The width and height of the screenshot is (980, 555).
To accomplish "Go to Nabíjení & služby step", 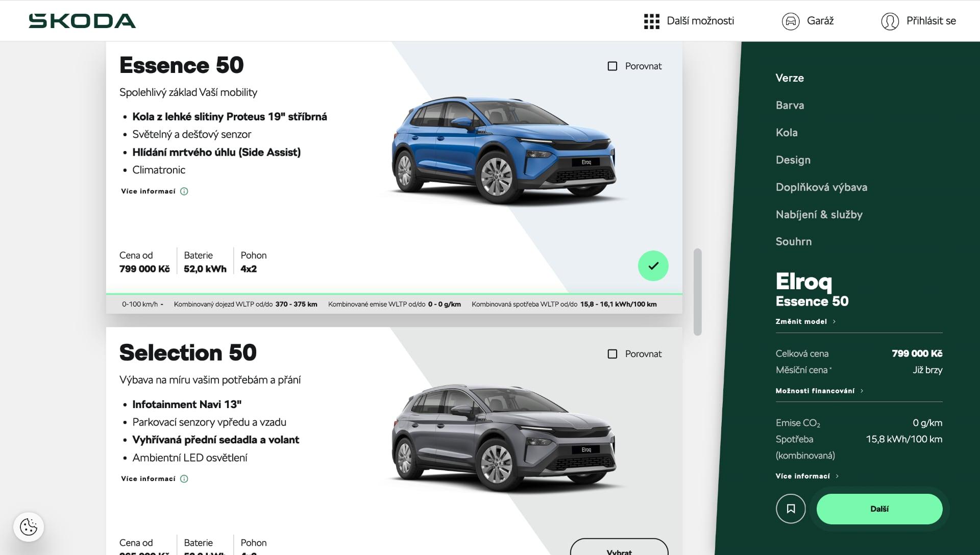I will pos(819,214).
